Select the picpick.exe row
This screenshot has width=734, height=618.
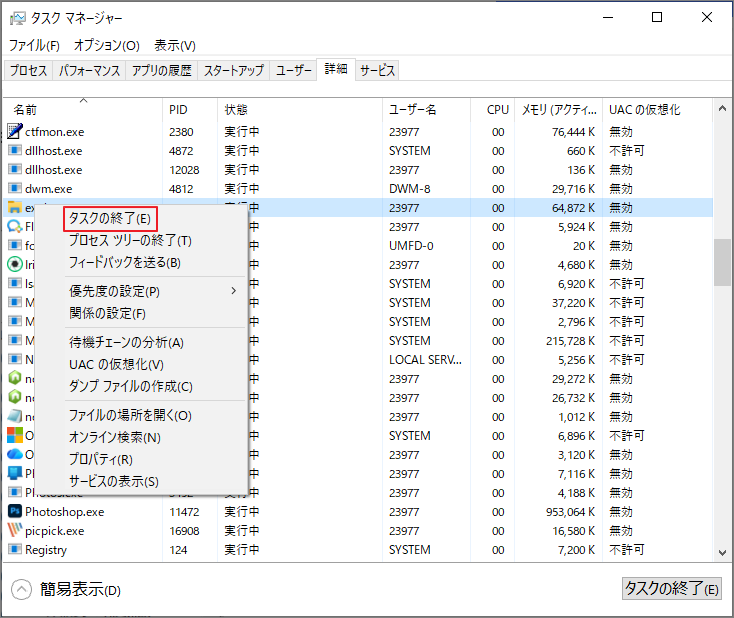pyautogui.click(x=359, y=530)
